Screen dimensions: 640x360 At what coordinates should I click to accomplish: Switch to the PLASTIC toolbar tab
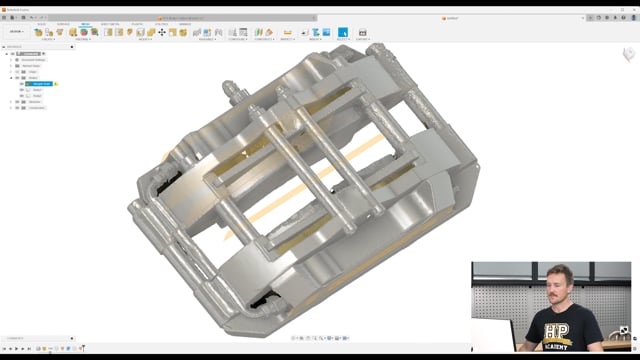(137, 24)
